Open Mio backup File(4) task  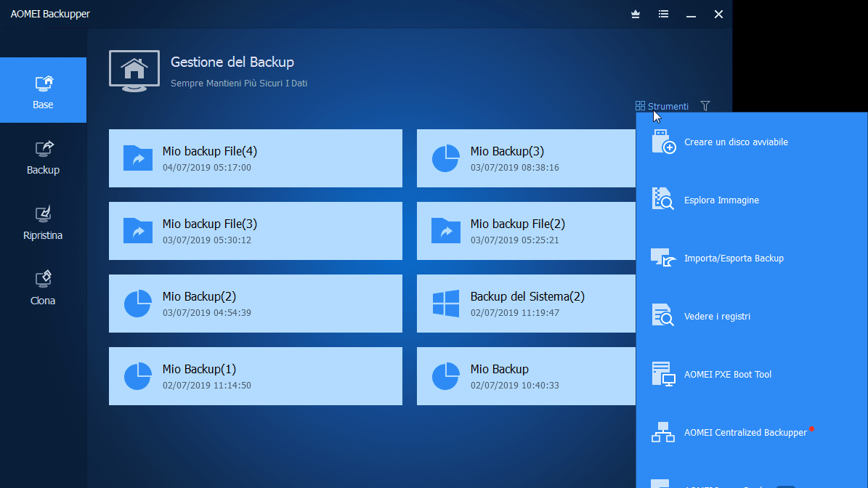pyautogui.click(x=255, y=158)
